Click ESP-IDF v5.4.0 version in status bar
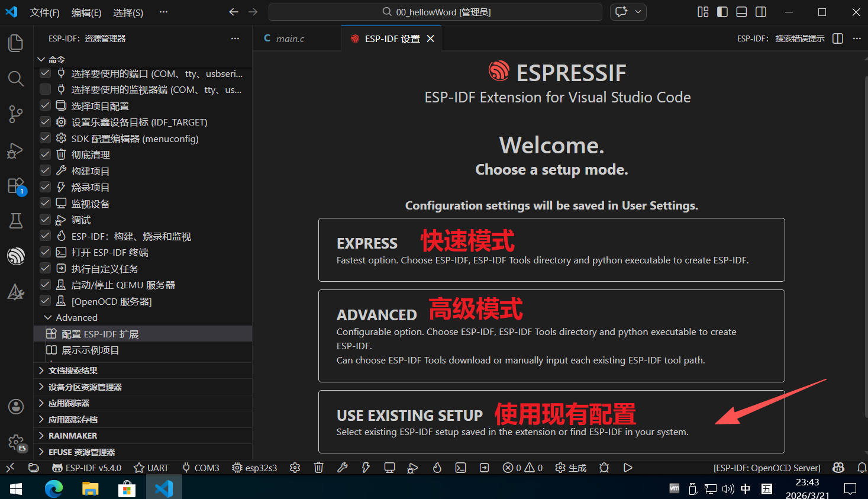This screenshot has height=499, width=868. [86, 468]
